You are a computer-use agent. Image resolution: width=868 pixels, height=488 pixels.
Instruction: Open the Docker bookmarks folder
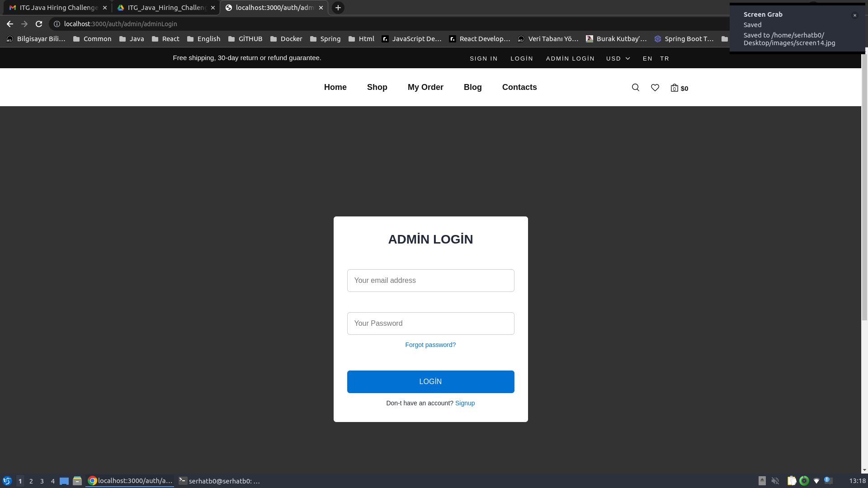coord(286,39)
